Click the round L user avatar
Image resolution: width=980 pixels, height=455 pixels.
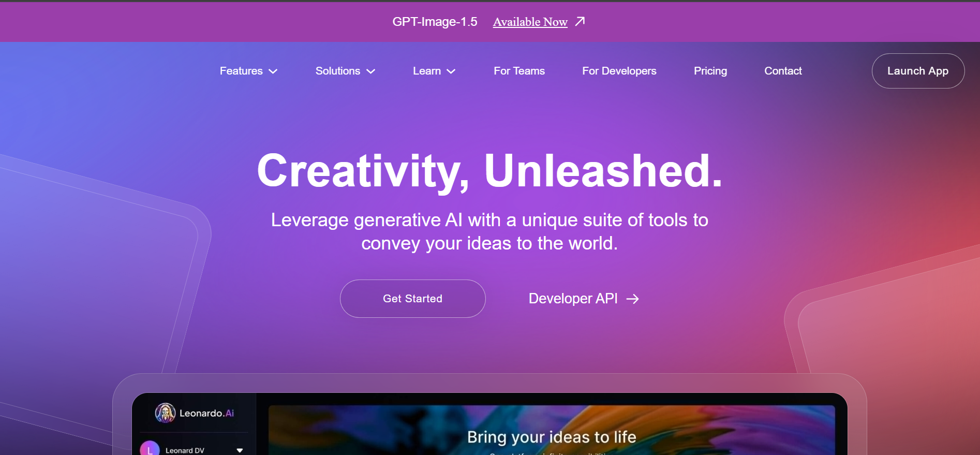point(150,449)
